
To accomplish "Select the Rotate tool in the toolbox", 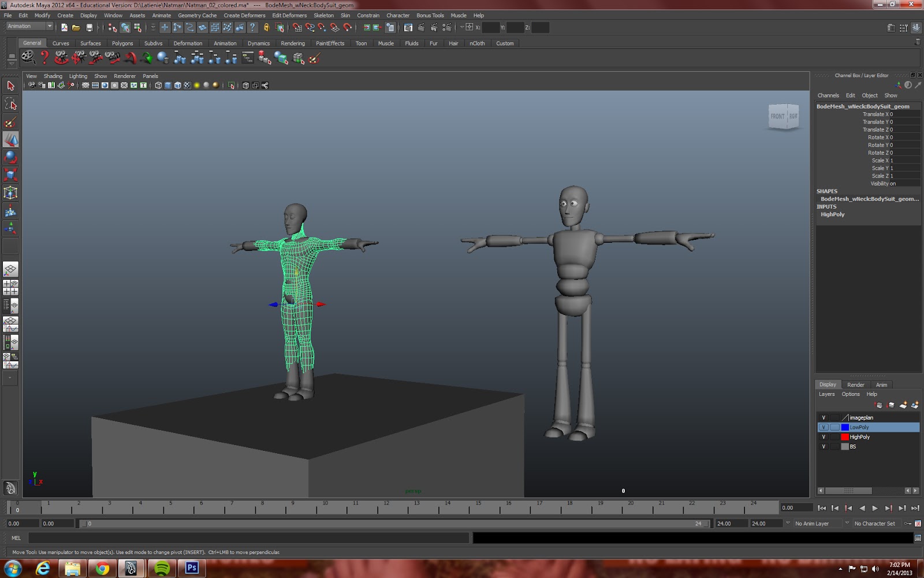I will (10, 157).
